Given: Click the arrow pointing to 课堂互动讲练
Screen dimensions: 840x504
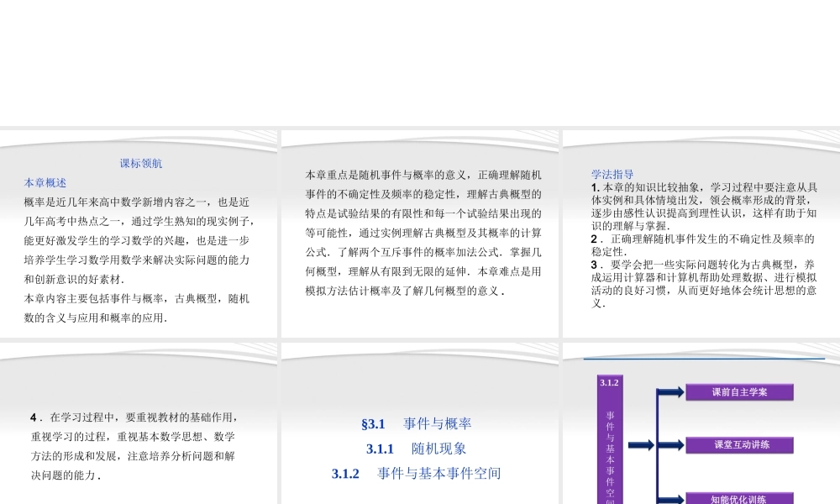Looking at the screenshot, I should click(671, 444).
